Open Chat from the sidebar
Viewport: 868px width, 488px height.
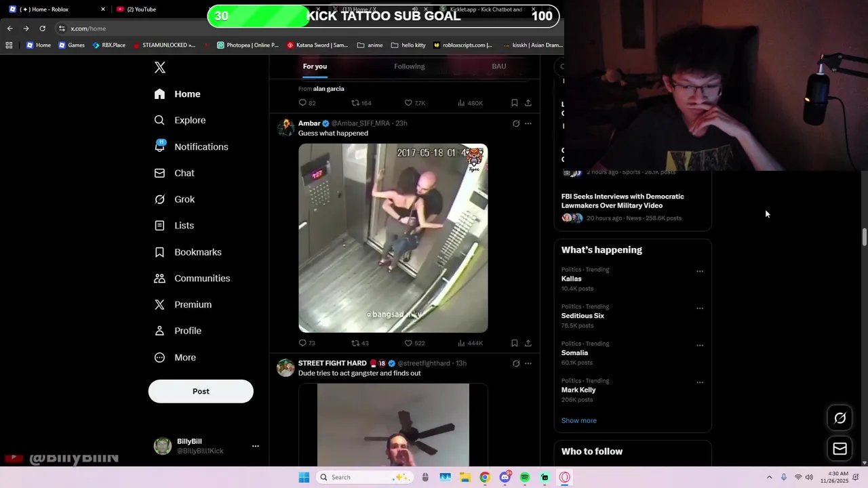[174, 173]
